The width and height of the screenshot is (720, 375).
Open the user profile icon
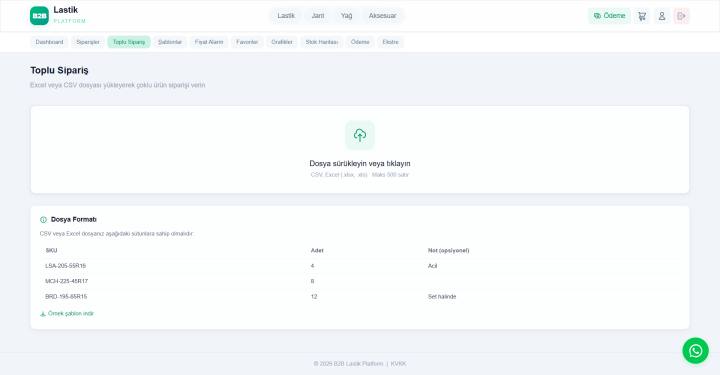(x=662, y=16)
